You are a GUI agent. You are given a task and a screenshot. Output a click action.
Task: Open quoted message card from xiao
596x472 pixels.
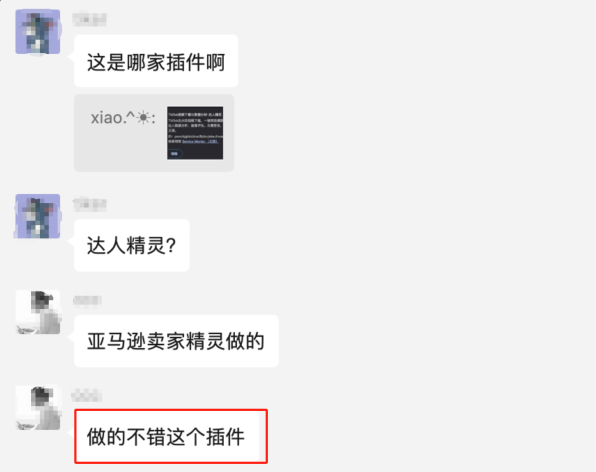154,133
